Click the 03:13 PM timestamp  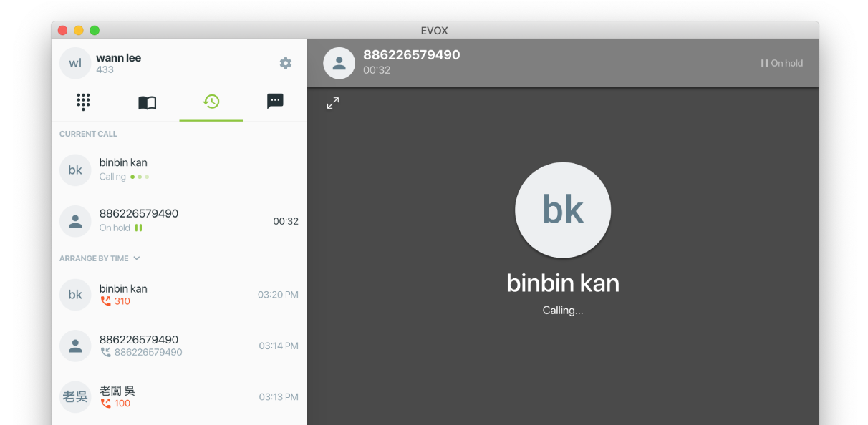pos(279,396)
